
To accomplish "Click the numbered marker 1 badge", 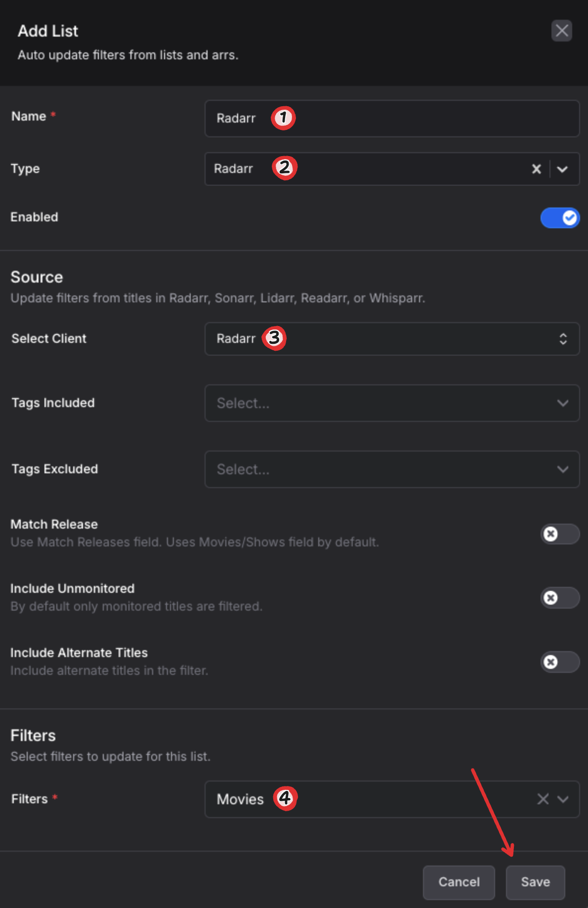I will pyautogui.click(x=283, y=118).
